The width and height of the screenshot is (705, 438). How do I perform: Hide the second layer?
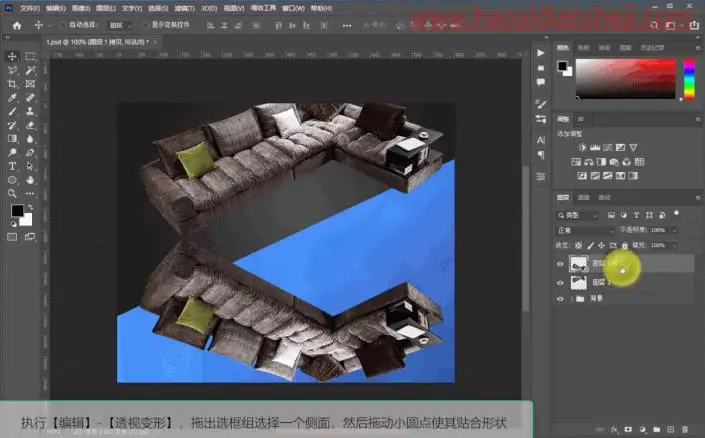click(560, 283)
